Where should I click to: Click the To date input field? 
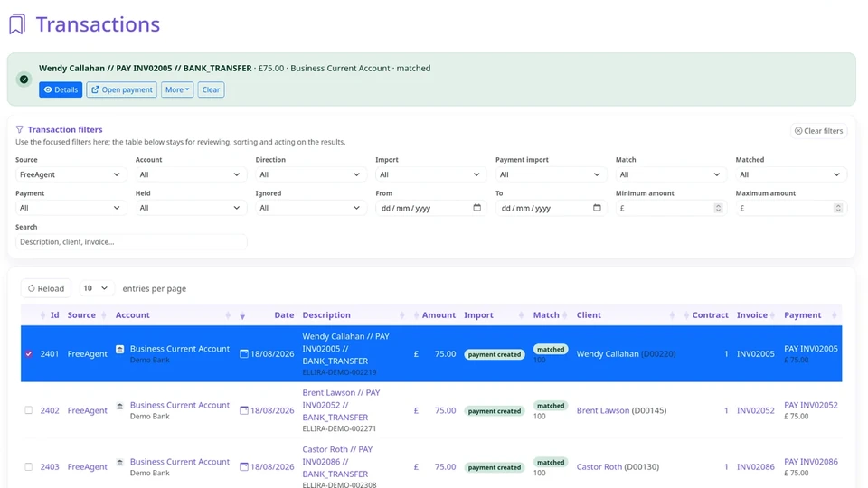551,208
